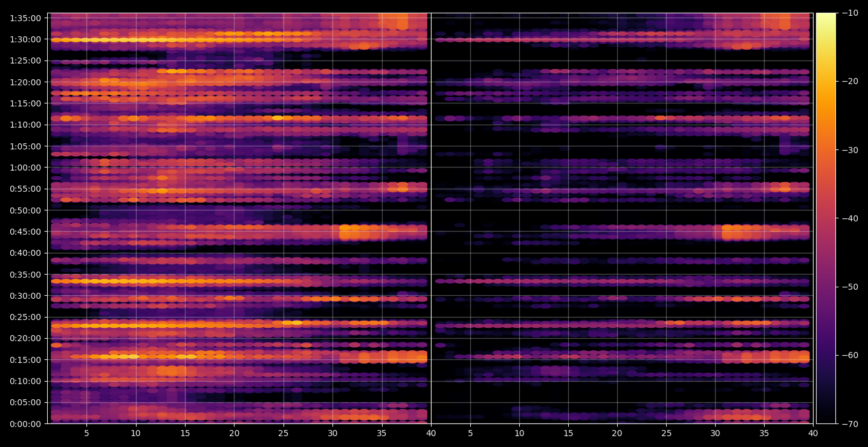Click x-axis label 30 under left heatmap

(332, 433)
